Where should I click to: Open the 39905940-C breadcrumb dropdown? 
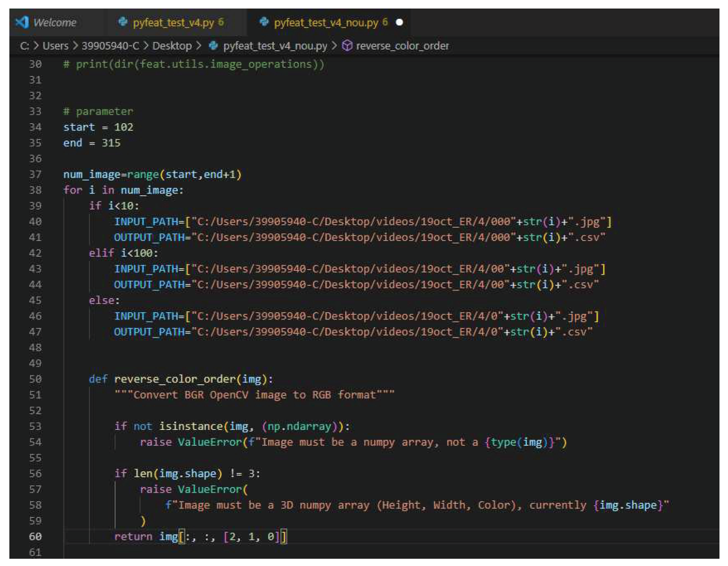point(110,46)
